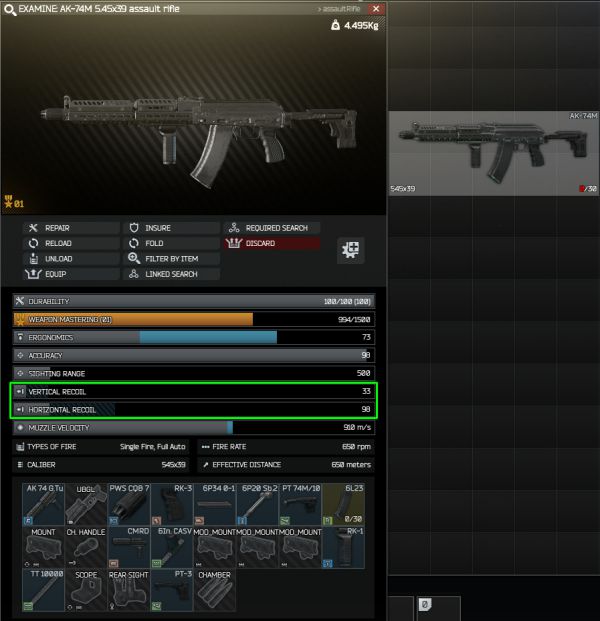
Task: Click the REPAIR option
Action: coord(71,228)
